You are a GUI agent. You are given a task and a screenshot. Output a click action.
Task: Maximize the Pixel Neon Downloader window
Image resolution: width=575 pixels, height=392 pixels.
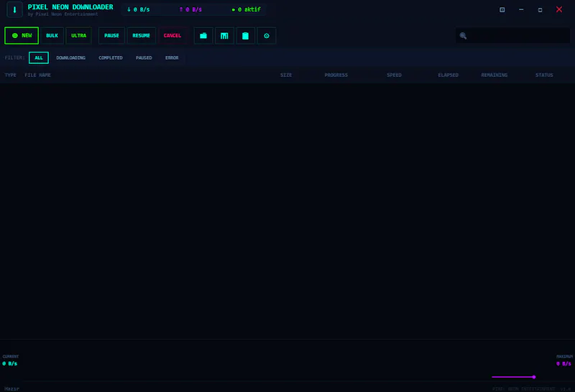click(x=540, y=10)
